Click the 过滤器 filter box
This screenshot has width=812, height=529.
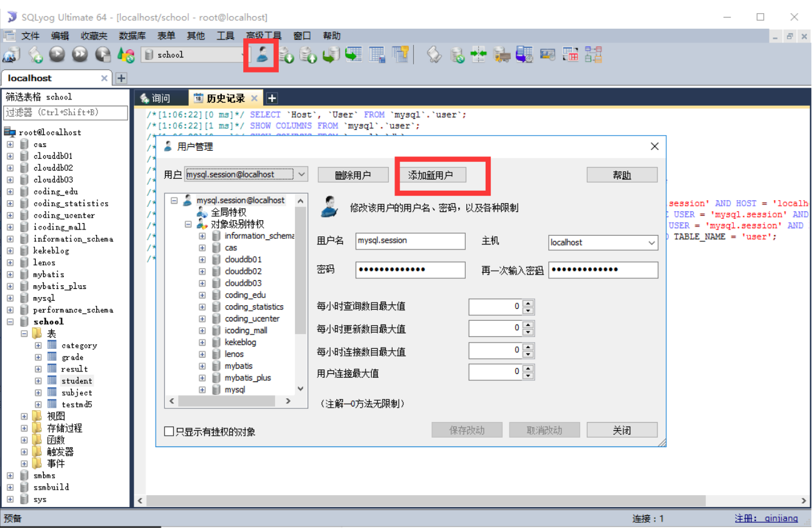(x=66, y=113)
